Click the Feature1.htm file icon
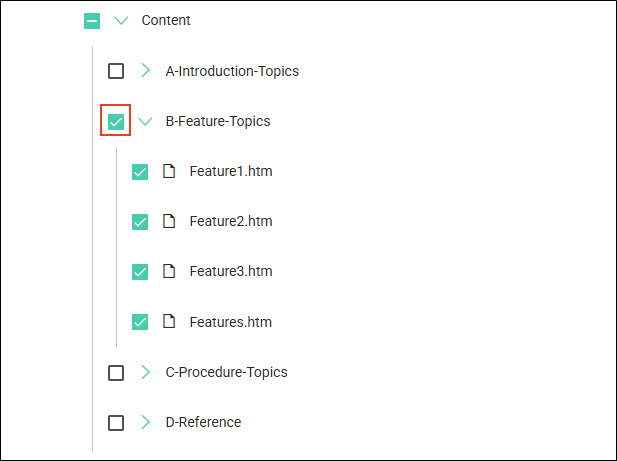 pos(170,171)
